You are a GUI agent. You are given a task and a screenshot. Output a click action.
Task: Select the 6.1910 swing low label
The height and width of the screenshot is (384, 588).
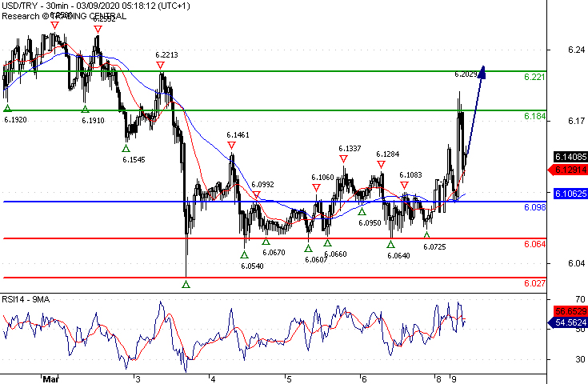pos(93,120)
